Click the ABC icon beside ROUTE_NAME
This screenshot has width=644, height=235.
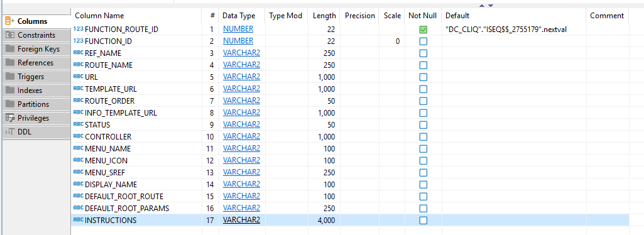tap(78, 65)
